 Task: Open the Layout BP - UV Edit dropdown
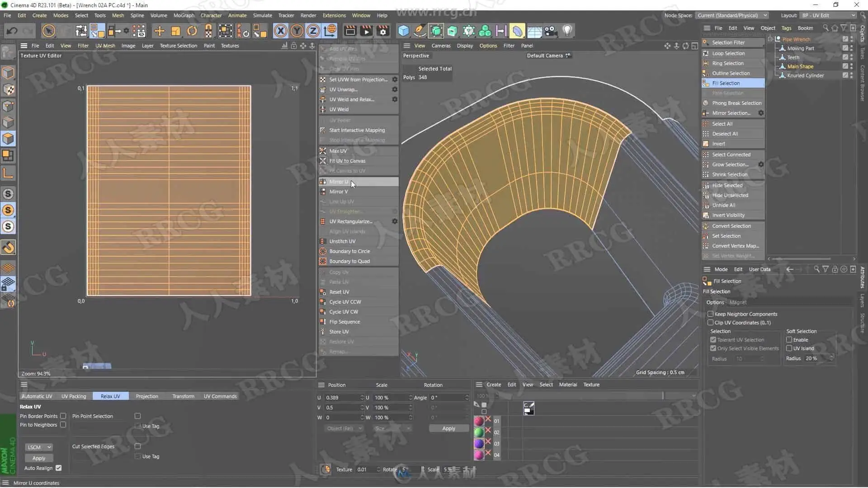pyautogui.click(x=828, y=15)
